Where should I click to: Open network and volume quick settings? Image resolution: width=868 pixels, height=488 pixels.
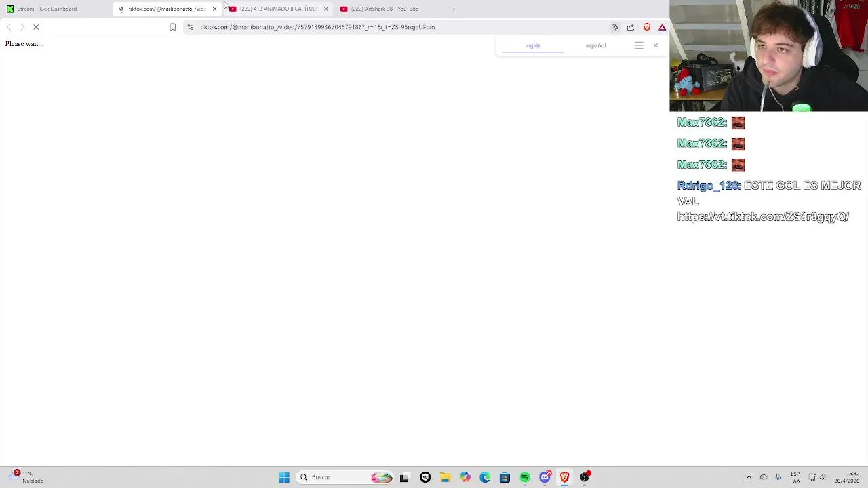point(818,477)
